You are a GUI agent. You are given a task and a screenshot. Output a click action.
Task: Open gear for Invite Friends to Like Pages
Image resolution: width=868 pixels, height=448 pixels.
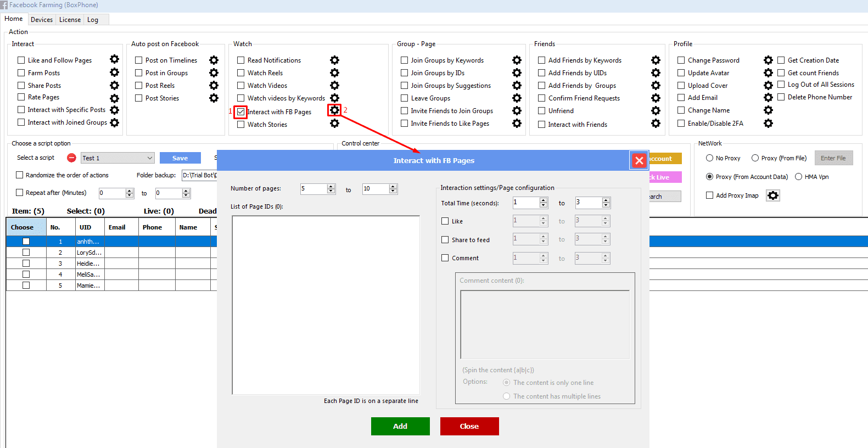tap(517, 123)
